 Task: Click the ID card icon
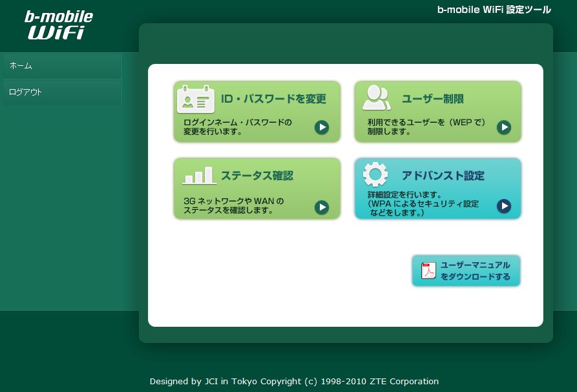tap(195, 99)
